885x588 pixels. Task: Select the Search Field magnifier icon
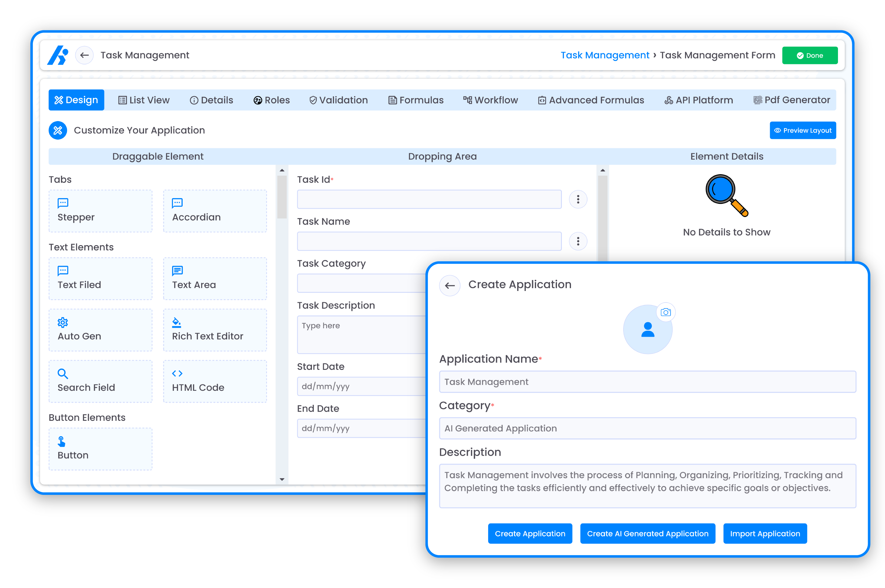tap(62, 373)
